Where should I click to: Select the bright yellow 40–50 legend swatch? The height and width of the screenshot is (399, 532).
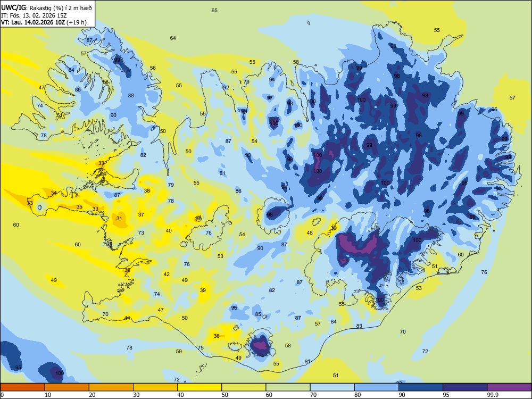(x=199, y=387)
